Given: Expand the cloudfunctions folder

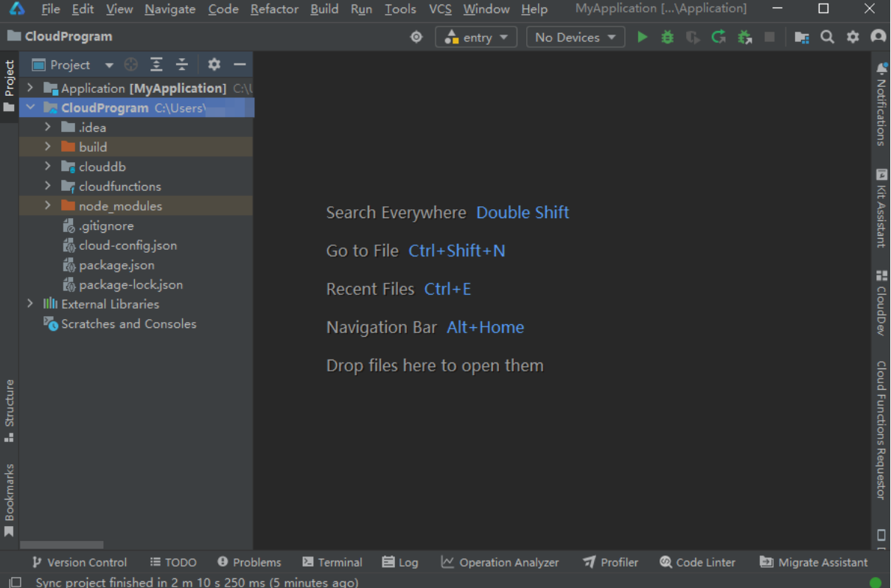Looking at the screenshot, I should [47, 186].
